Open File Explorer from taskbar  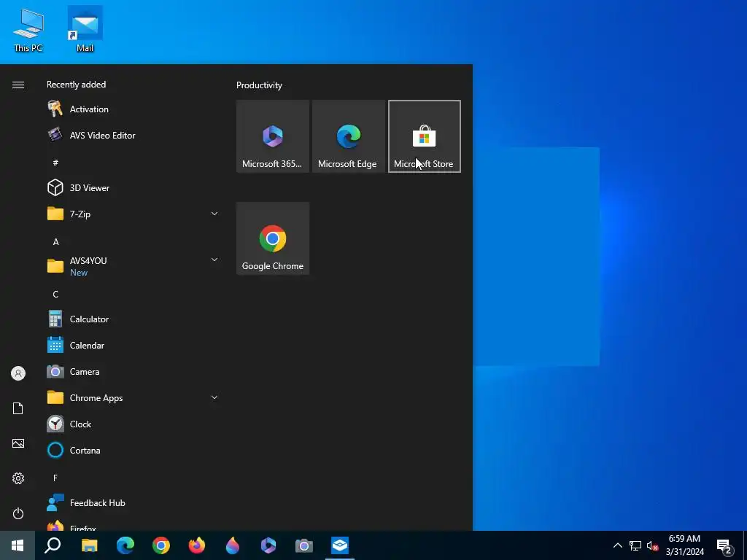pyautogui.click(x=90, y=545)
